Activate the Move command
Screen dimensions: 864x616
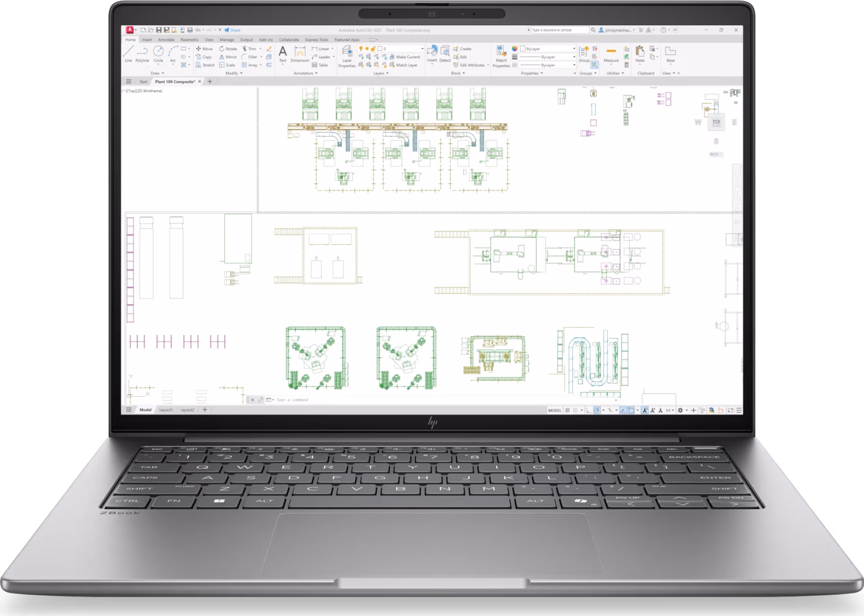coord(204,49)
